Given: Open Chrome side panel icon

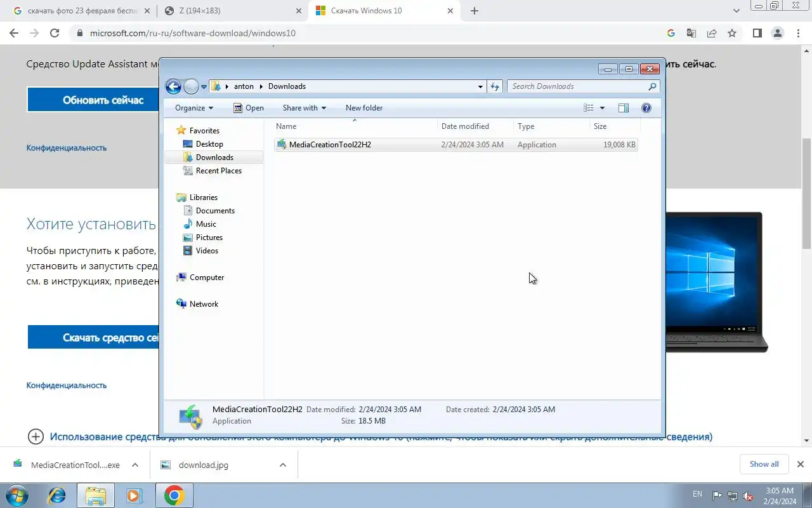Looking at the screenshot, I should click(x=757, y=33).
